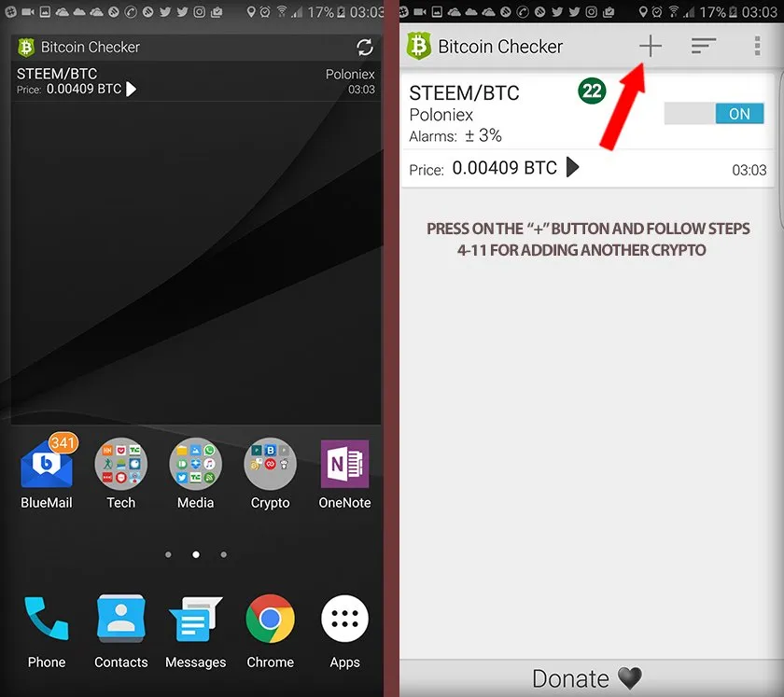Screen dimensions: 784x697
Task: Open Contacts
Action: 121,632
